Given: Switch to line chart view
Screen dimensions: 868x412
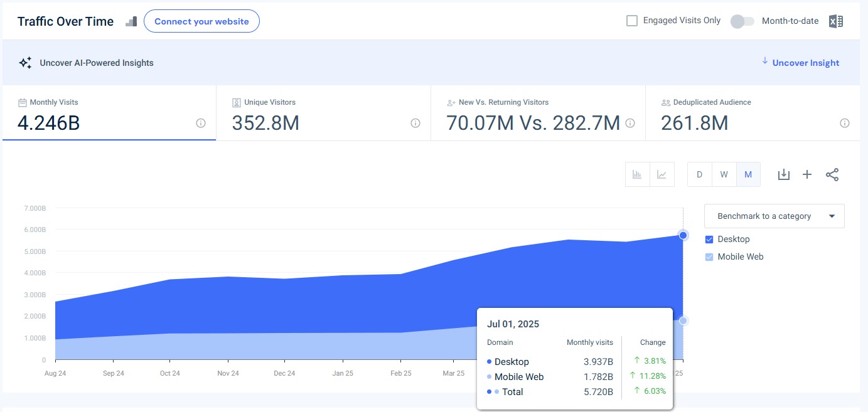Looking at the screenshot, I should coord(662,174).
